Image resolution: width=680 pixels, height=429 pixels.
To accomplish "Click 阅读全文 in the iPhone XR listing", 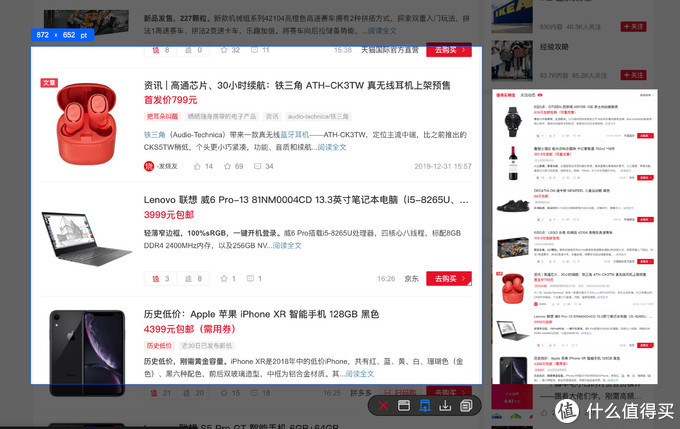I will (360, 374).
